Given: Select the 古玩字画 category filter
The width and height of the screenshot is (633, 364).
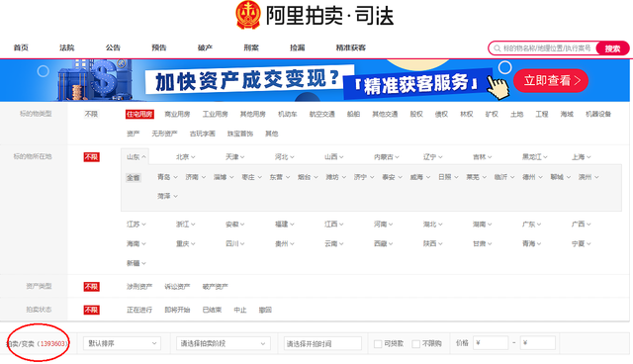Looking at the screenshot, I should (x=202, y=134).
